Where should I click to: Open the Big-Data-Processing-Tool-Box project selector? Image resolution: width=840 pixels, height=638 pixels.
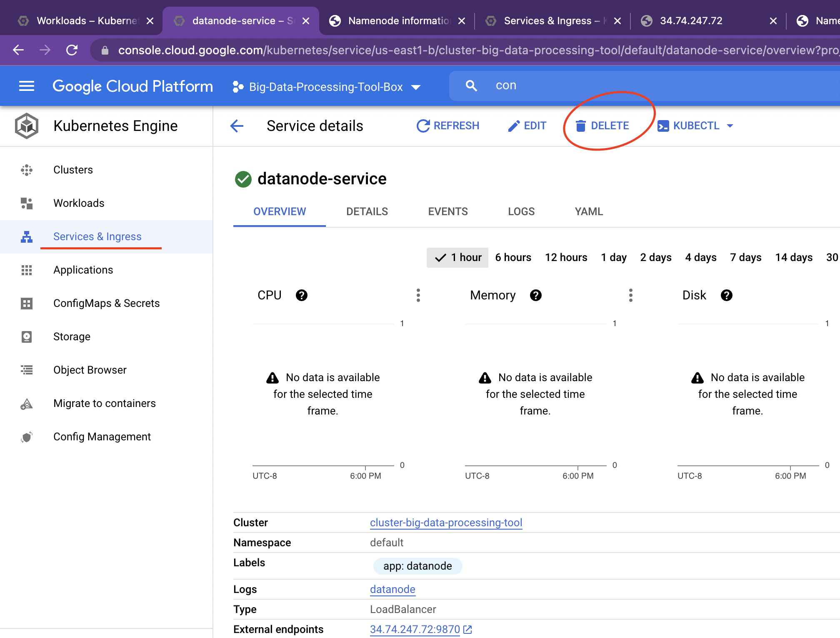[x=326, y=87]
